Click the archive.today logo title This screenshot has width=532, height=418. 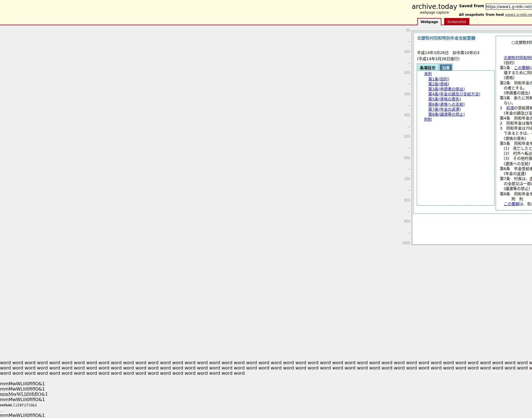pyautogui.click(x=434, y=7)
